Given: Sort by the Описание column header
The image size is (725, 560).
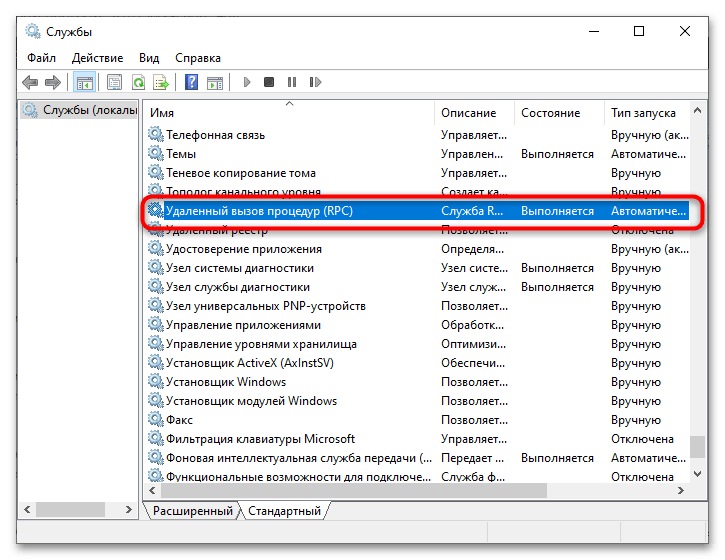Looking at the screenshot, I should (474, 113).
